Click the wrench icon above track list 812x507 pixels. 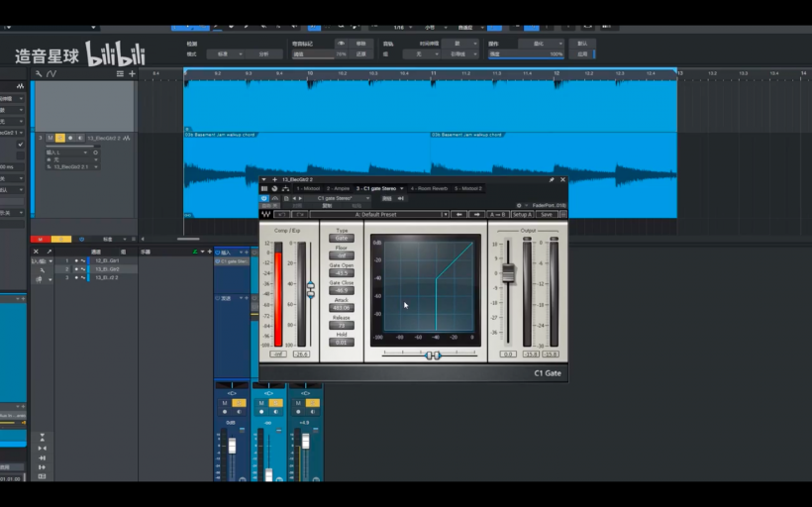pyautogui.click(x=39, y=74)
